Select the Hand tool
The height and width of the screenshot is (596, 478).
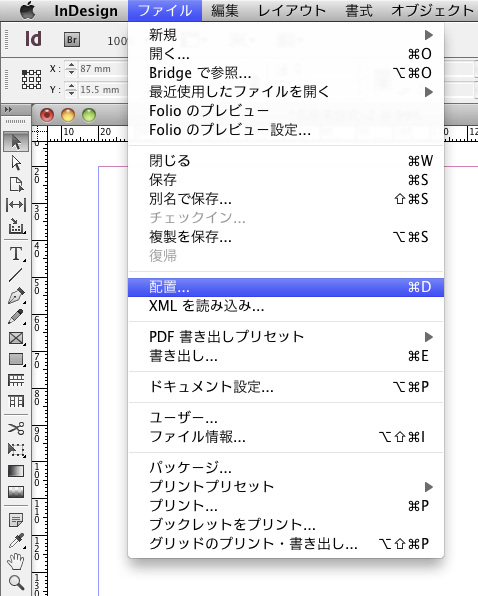(x=16, y=561)
